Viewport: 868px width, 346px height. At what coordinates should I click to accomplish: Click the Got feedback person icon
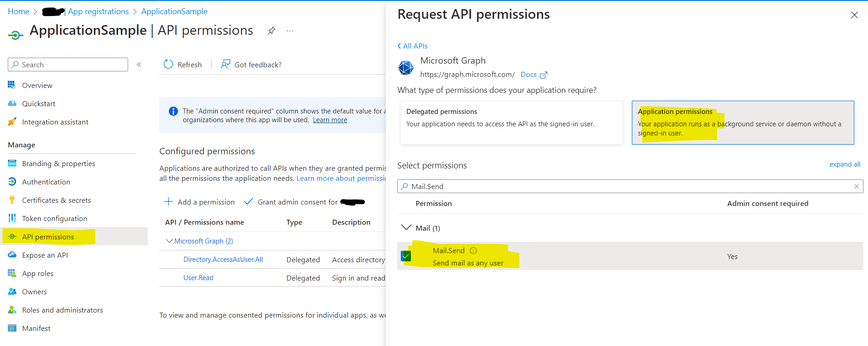[x=225, y=64]
